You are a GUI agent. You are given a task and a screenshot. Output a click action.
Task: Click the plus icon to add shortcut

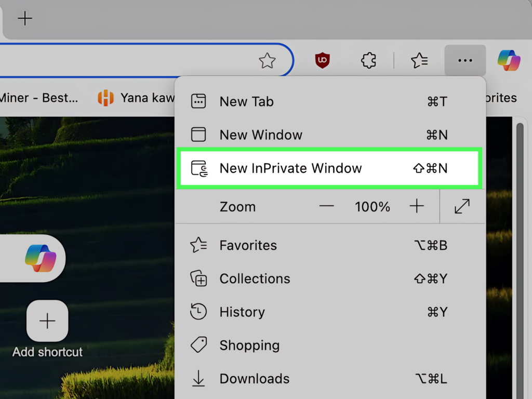pos(47,321)
